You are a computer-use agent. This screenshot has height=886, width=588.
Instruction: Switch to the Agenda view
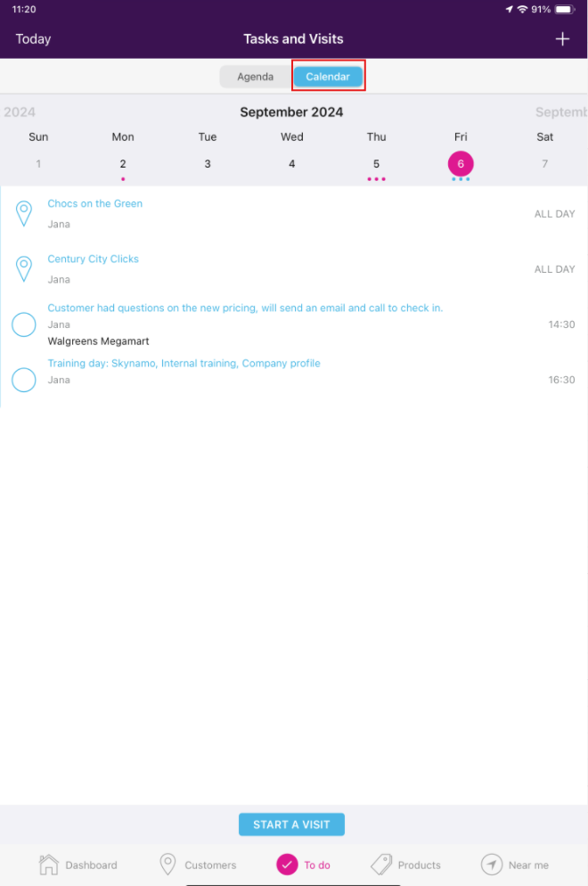[255, 78]
